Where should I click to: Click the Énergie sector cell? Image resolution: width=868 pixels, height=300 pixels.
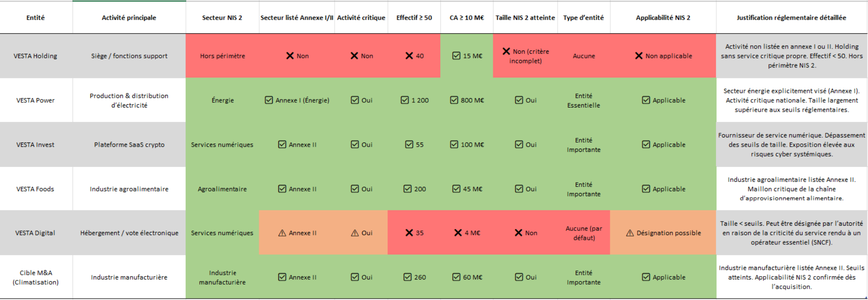(222, 100)
